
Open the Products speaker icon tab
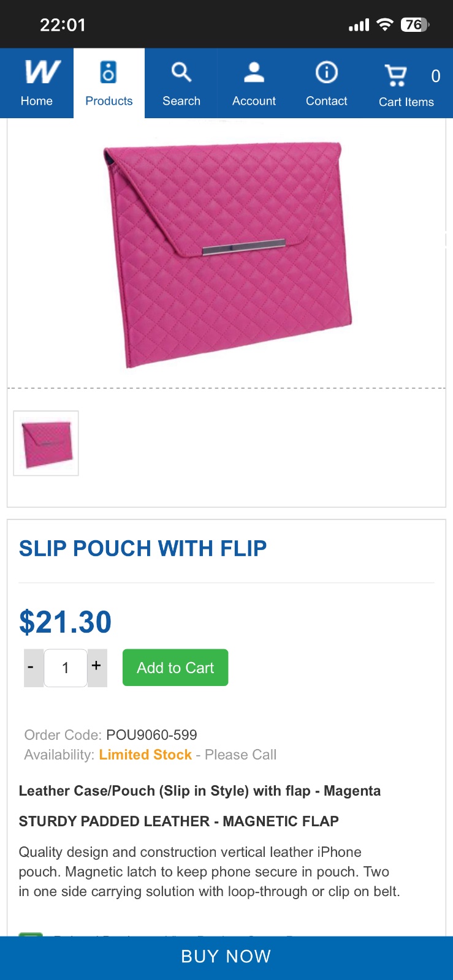tap(108, 72)
